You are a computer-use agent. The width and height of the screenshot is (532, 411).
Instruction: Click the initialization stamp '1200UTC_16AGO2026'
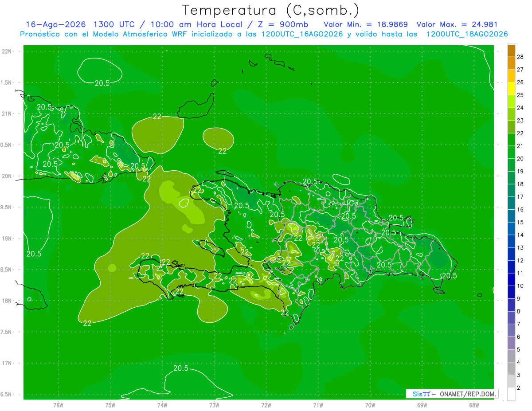303,34
